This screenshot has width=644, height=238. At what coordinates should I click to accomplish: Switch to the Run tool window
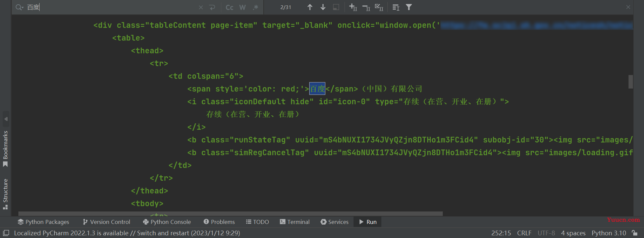(368, 222)
